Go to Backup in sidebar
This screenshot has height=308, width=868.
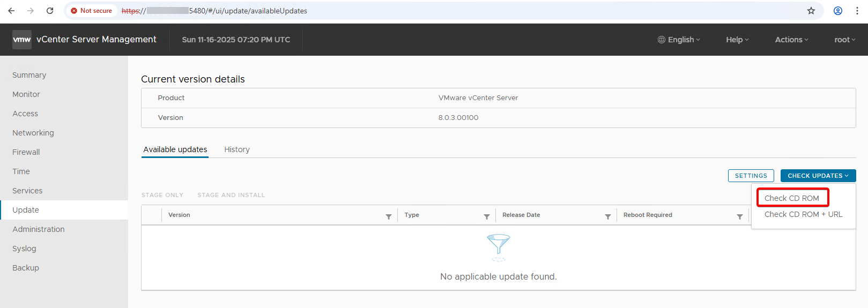pyautogui.click(x=26, y=268)
